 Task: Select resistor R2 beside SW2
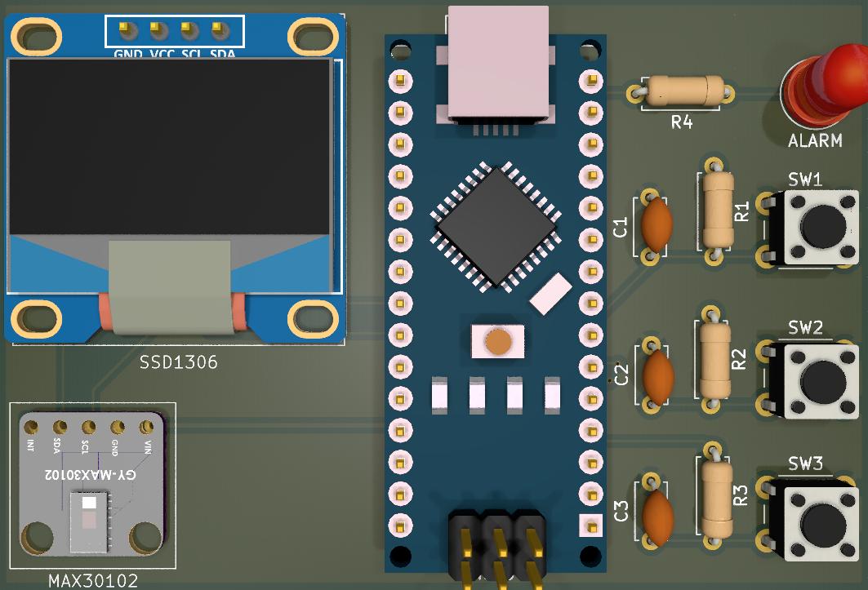coord(714,359)
